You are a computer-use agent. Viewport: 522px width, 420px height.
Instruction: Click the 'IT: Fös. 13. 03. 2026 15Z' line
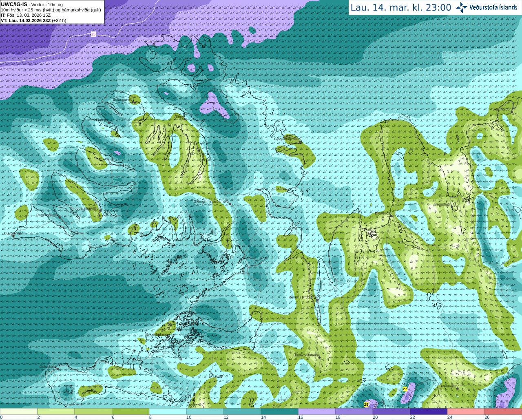click(x=26, y=15)
